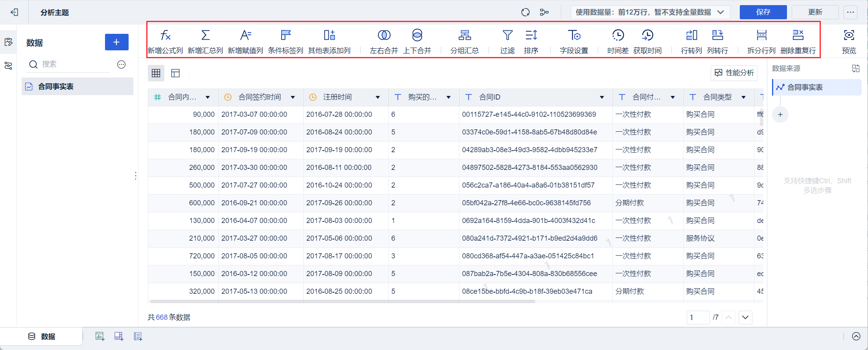This screenshot has width=868, height=350.
Task: Select the 获取时间 tool
Action: 647,41
